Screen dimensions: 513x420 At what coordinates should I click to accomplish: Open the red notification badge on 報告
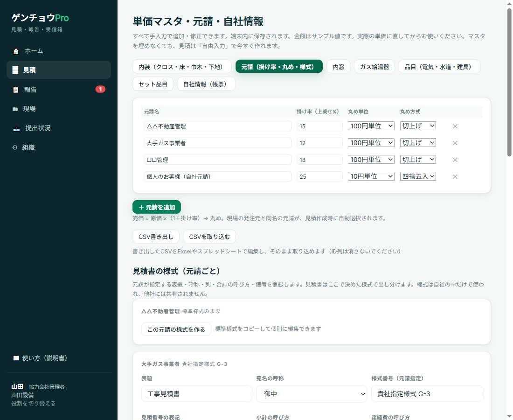click(100, 89)
